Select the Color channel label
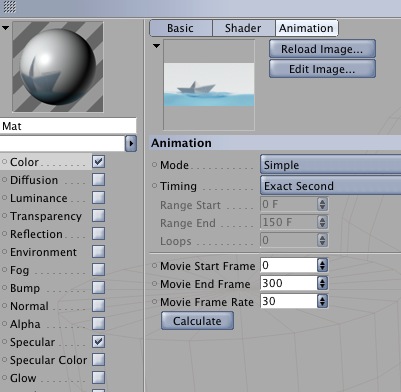This screenshot has width=401, height=392. pyautogui.click(x=24, y=162)
